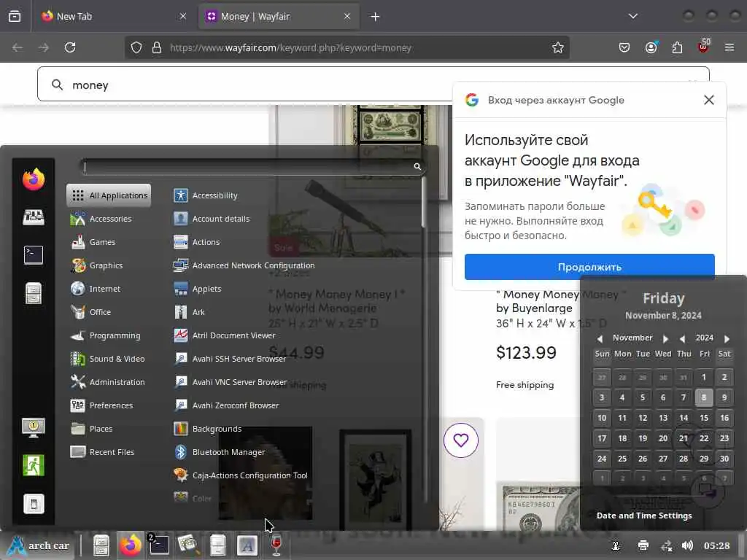Open Places in the menu
Viewport: 747px width, 560px height.
pyautogui.click(x=91, y=429)
